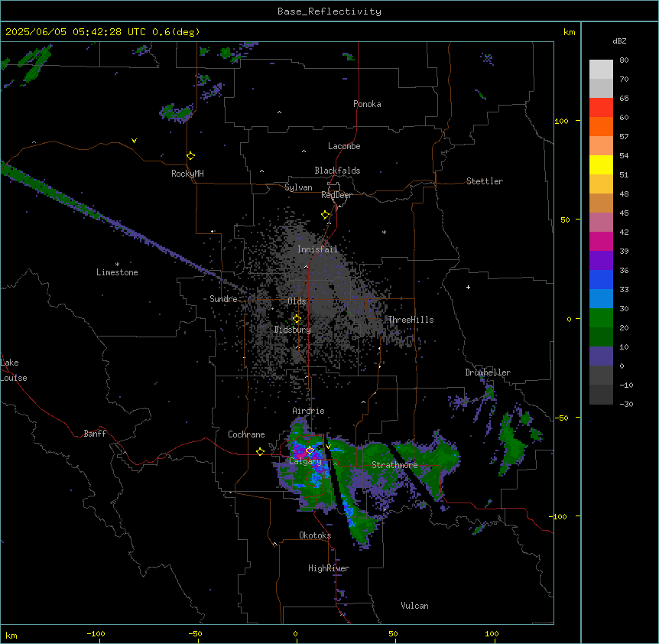Click the Okotoks city label
659x644 pixels.
315,535
